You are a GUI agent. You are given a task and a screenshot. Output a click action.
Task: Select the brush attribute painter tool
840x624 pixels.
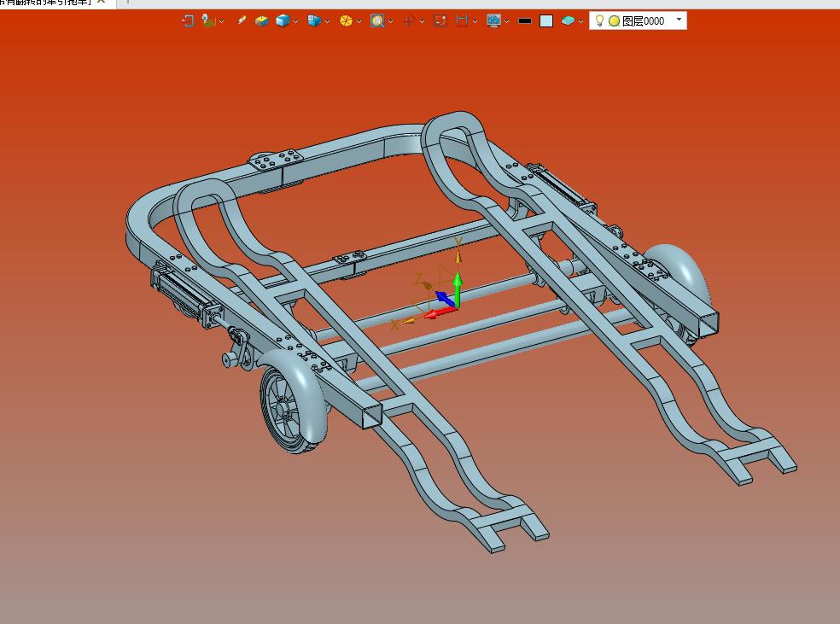click(x=242, y=20)
